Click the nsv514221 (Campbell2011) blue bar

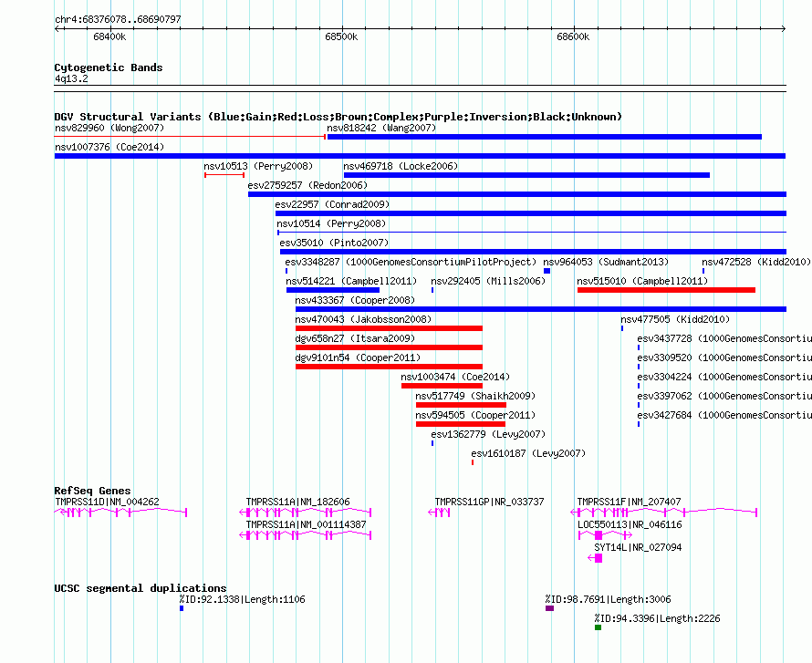(x=333, y=290)
